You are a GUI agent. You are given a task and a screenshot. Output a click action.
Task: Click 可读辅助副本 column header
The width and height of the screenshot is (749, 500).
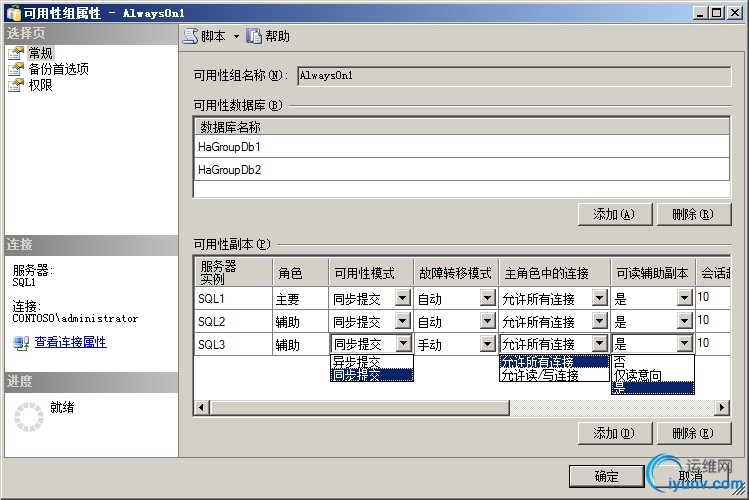[x=653, y=272]
